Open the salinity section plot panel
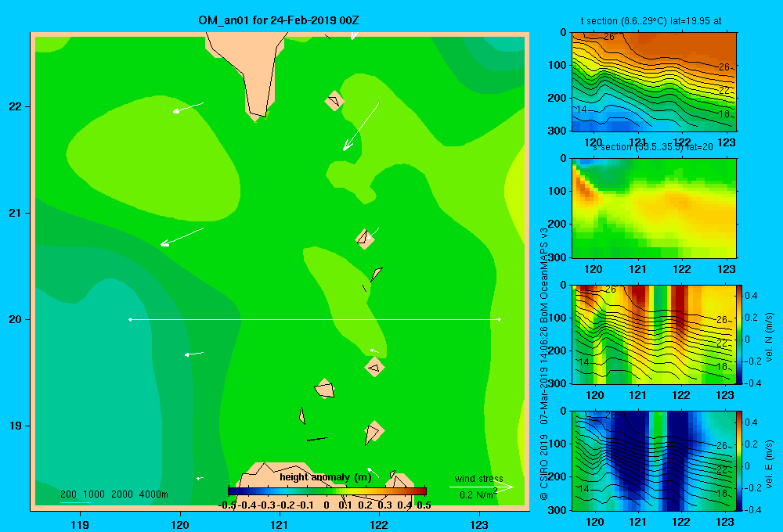This screenshot has width=783, height=532. (x=654, y=208)
